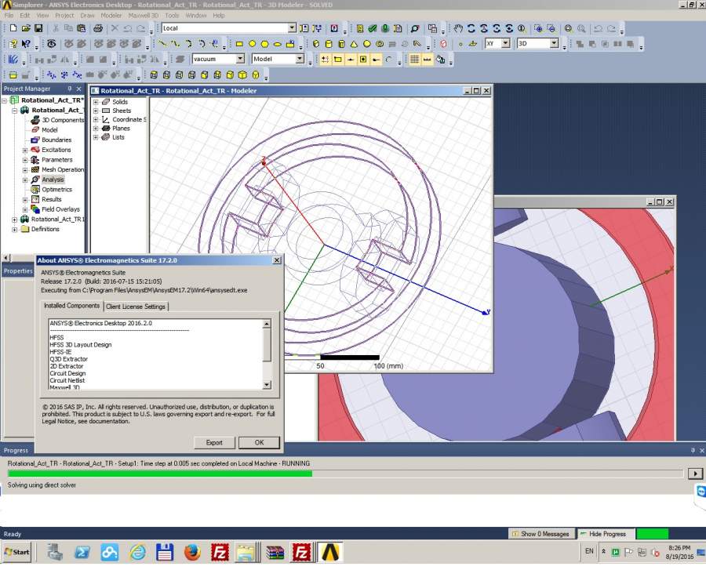Screen dimensions: 706x588
Task: Open the Maxwell 3D menu
Action: tap(143, 15)
